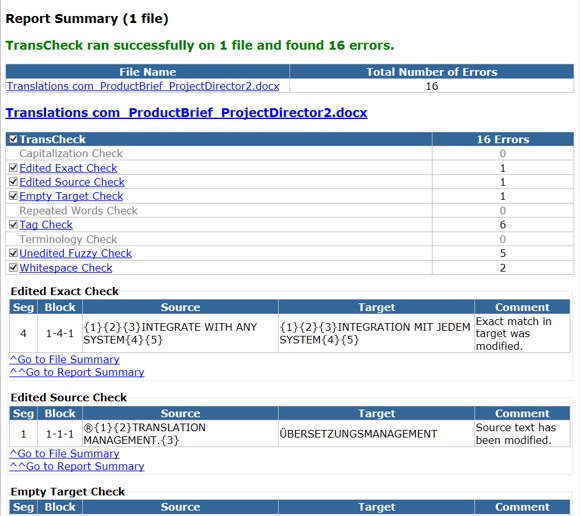Jump to the Edited Source Check section
580x516 pixels.
(x=72, y=182)
